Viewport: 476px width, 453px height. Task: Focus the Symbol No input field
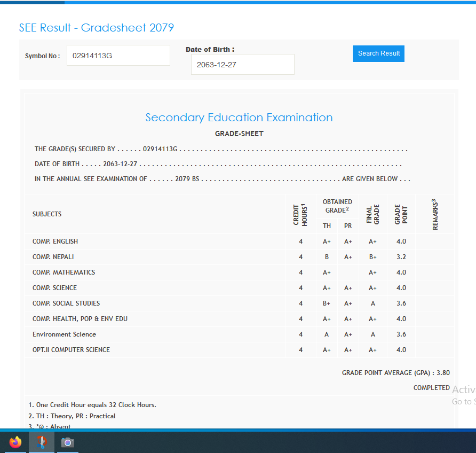[x=118, y=56]
